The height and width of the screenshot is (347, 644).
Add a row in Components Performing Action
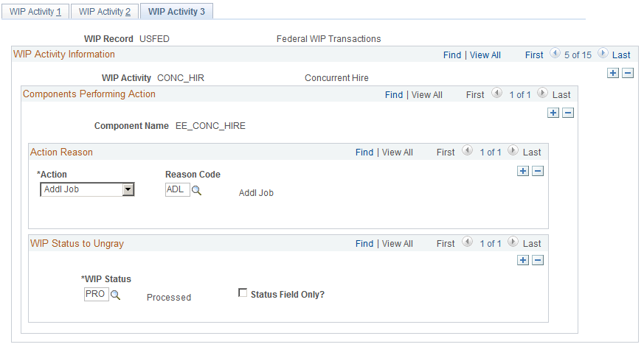tap(553, 113)
